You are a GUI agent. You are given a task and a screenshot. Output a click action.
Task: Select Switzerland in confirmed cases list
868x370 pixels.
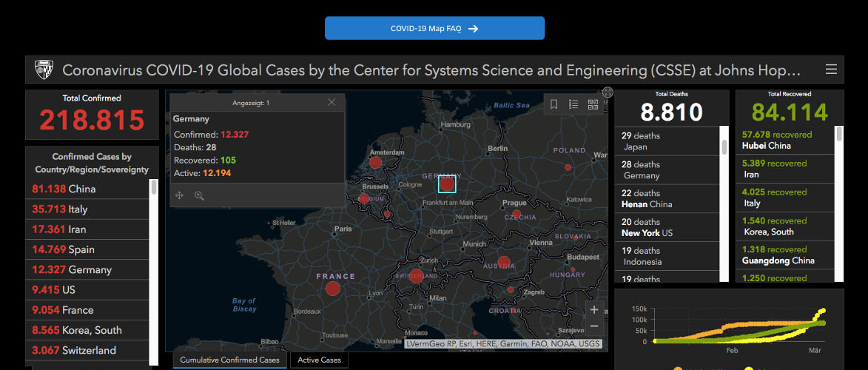[x=87, y=351]
